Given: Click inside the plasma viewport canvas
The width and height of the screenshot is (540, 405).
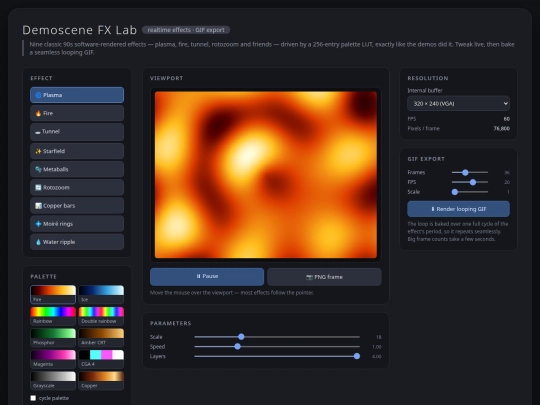Looking at the screenshot, I should click(x=266, y=175).
